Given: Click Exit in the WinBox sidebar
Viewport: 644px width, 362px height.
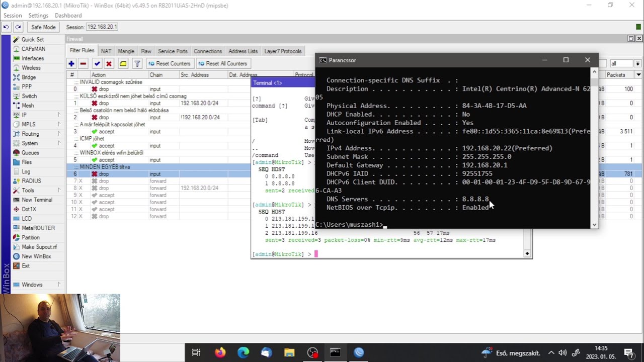Looking at the screenshot, I should [26, 266].
